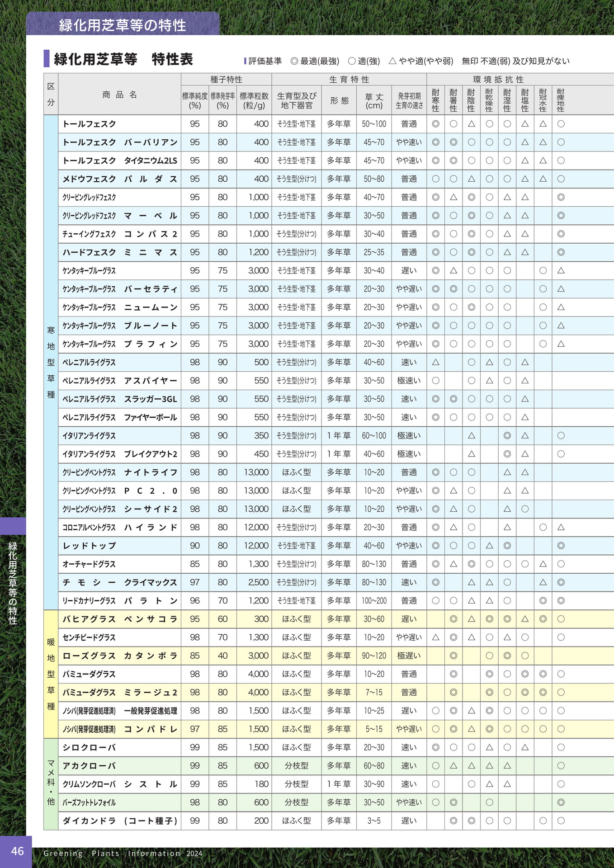Click the 標準粒数(粒/g) column header
The width and height of the screenshot is (614, 868).
[x=254, y=100]
